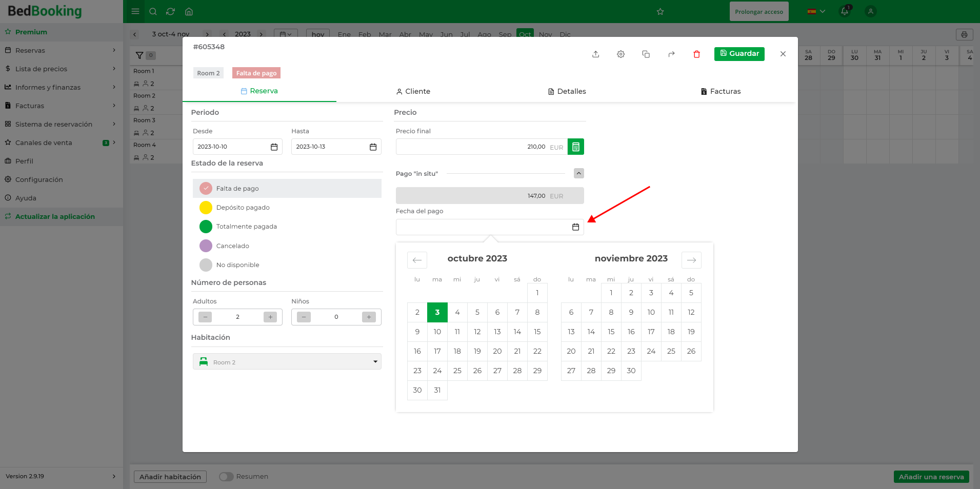Open calendar icon in Desde field
980x489 pixels.
(x=274, y=147)
